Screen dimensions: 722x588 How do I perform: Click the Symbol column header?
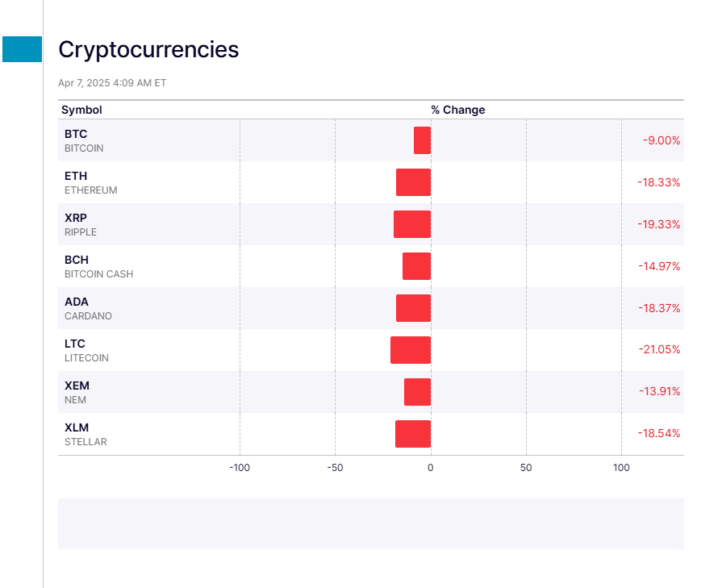(81, 110)
